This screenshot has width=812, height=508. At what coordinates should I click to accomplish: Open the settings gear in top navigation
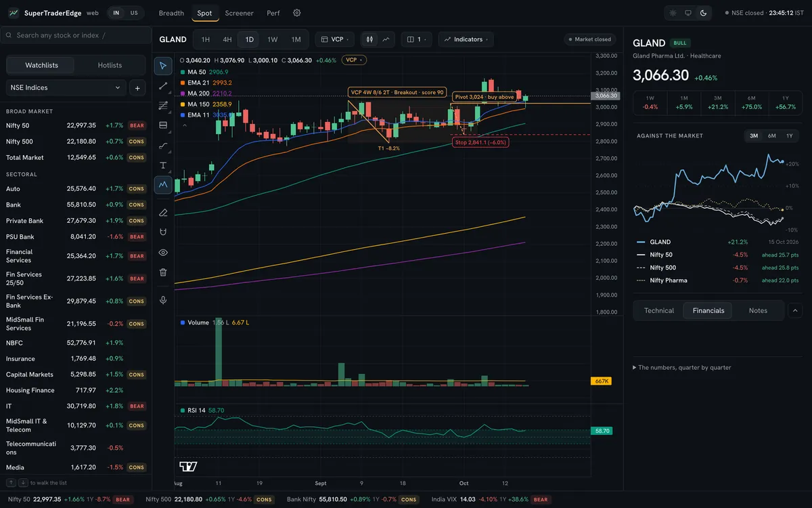[297, 13]
